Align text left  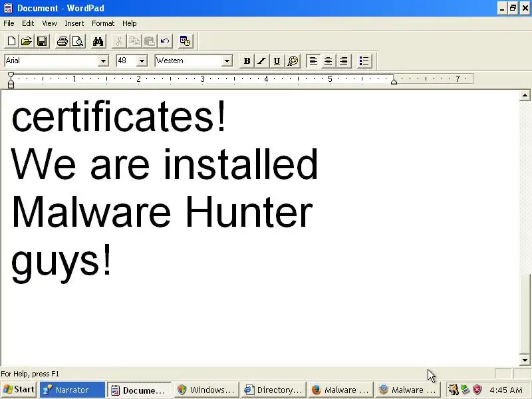click(313, 61)
